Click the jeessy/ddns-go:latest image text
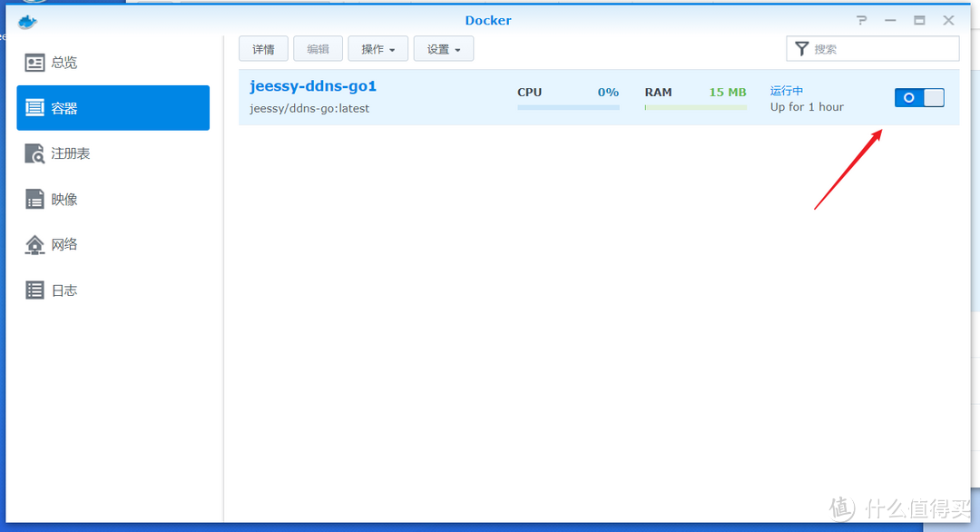This screenshot has width=980, height=532. pos(309,109)
